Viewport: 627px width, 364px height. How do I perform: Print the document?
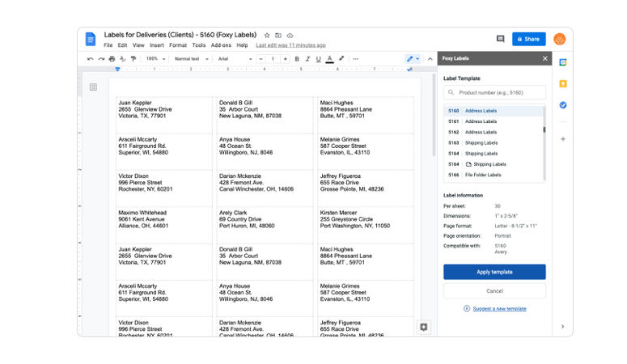coord(112,59)
